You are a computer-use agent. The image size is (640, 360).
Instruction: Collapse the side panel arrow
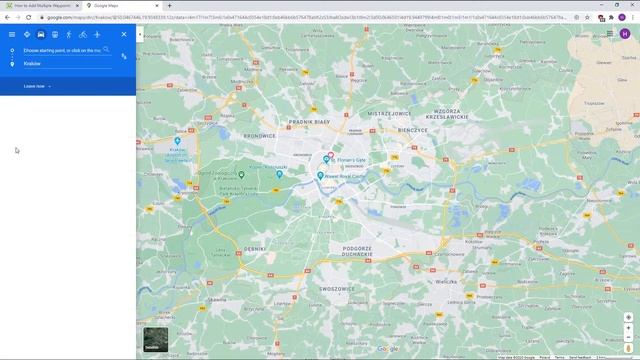[140, 35]
